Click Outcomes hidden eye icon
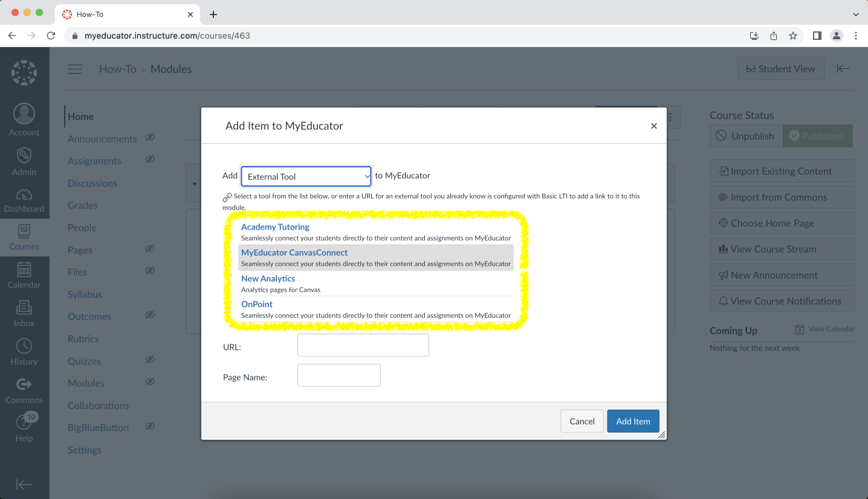 pos(150,315)
